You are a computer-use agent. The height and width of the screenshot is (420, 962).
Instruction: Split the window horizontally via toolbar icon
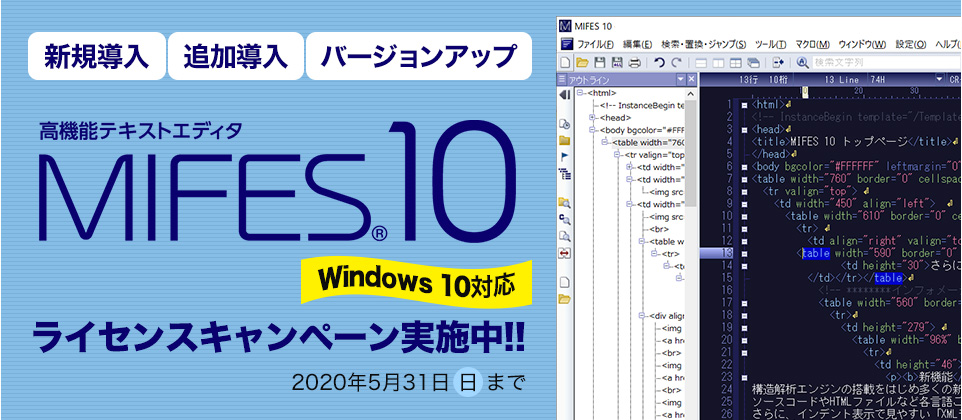tap(702, 63)
